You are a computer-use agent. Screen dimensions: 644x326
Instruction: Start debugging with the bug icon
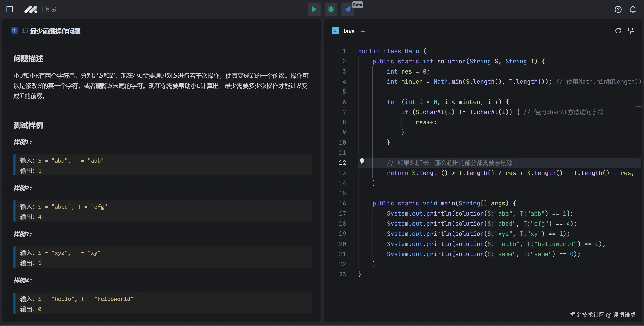point(331,9)
